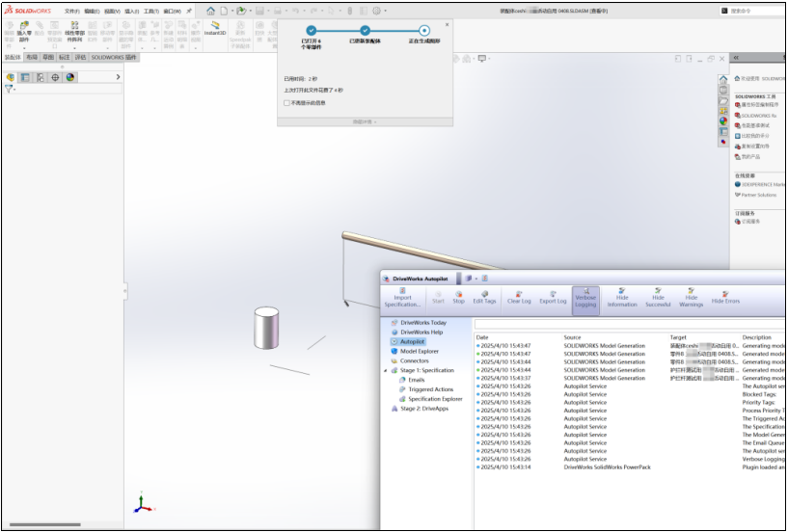The height and width of the screenshot is (532, 788).
Task: Click the SOLIDWORKS home icon in top toolbar
Action: [x=210, y=11]
